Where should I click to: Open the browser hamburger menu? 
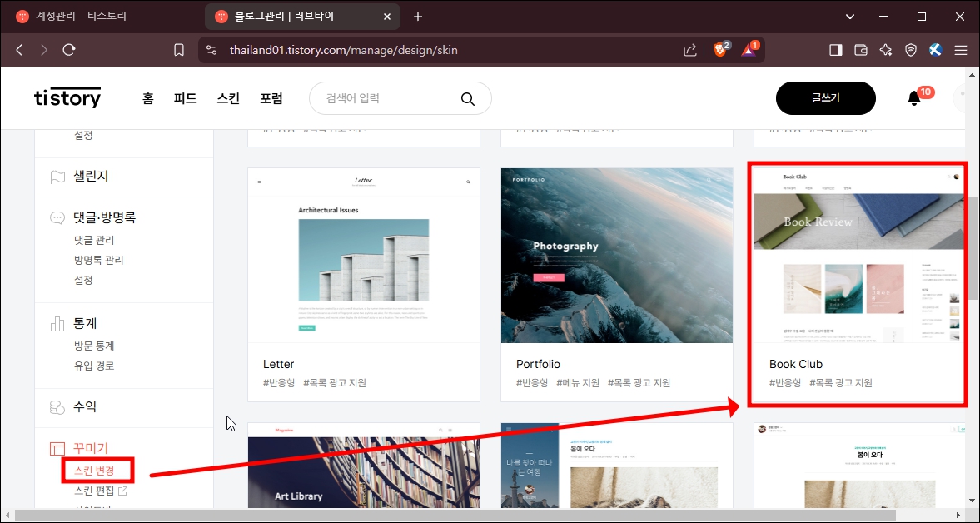point(961,50)
